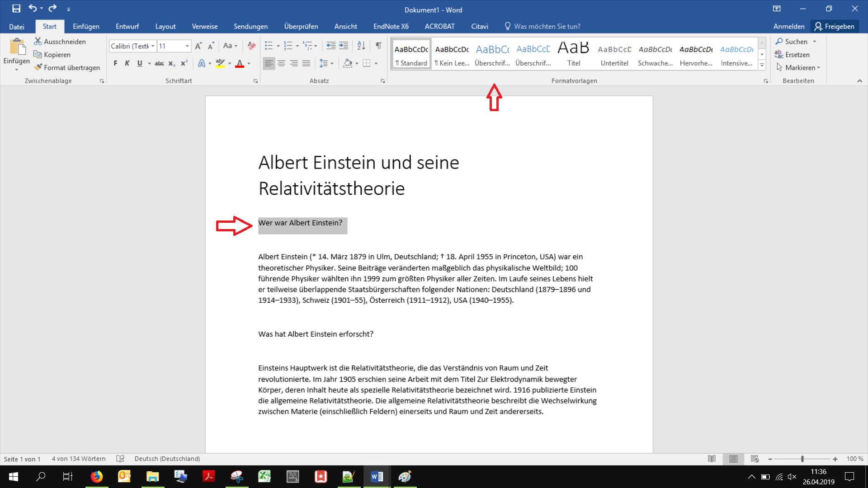Toggle italic formatting with K button

tap(127, 63)
